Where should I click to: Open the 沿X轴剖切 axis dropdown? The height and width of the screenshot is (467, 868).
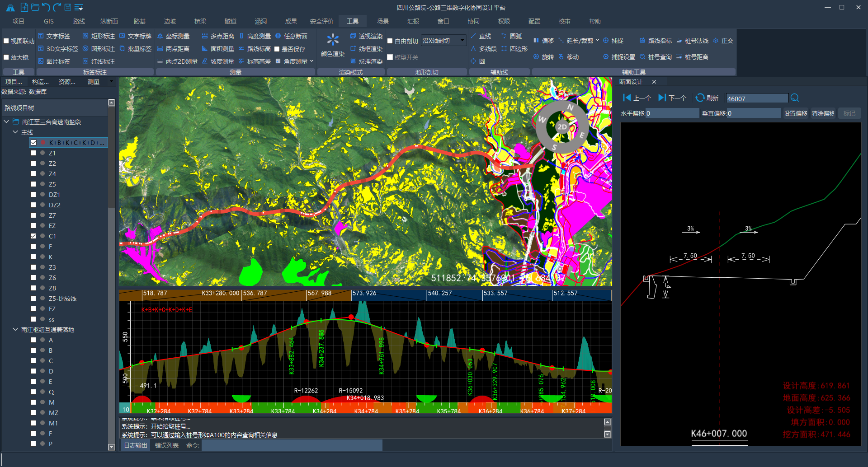click(443, 41)
